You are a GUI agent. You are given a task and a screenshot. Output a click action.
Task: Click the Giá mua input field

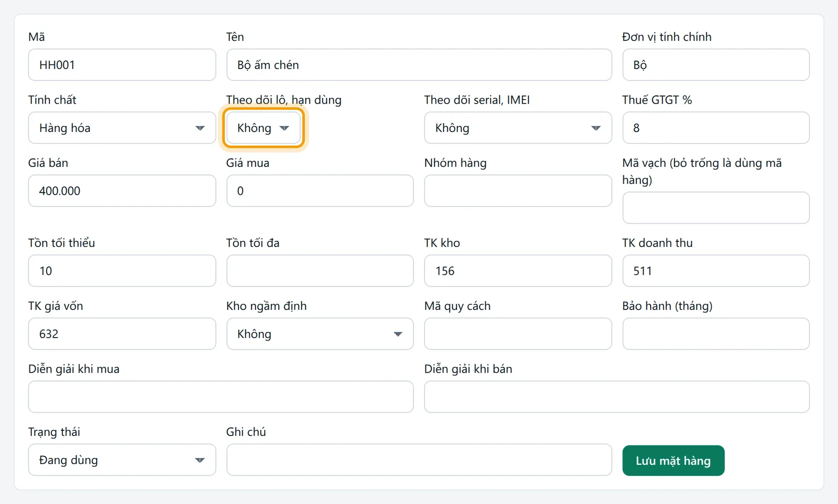click(x=320, y=191)
